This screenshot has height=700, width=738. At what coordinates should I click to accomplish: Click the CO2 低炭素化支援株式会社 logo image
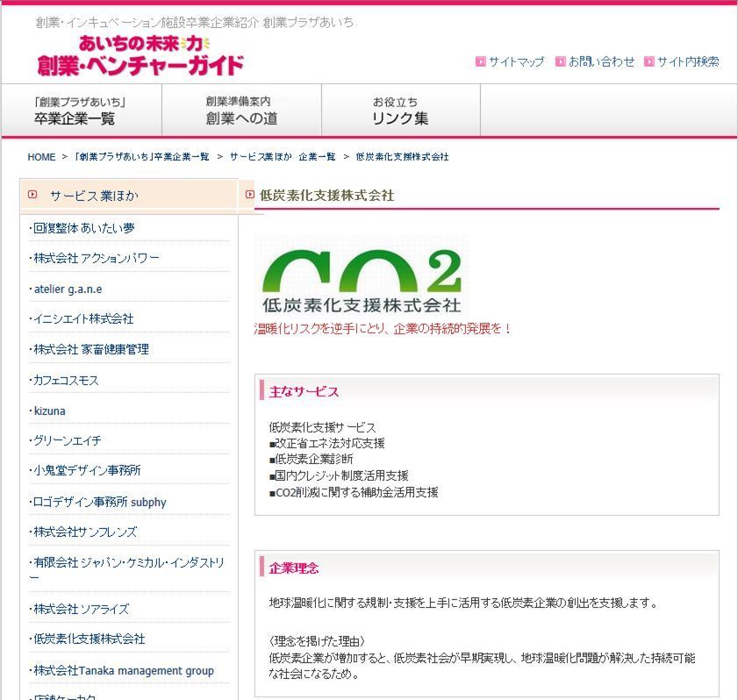[362, 277]
